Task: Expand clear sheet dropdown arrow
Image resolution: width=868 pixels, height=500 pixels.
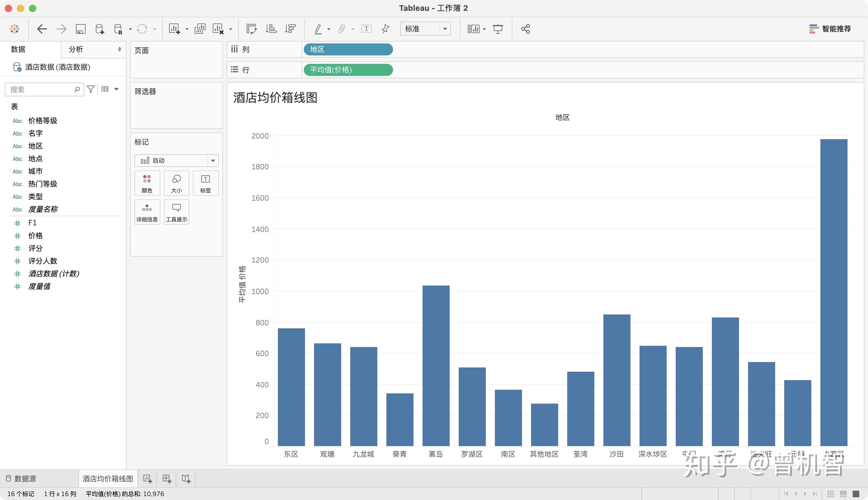Action: coord(231,29)
